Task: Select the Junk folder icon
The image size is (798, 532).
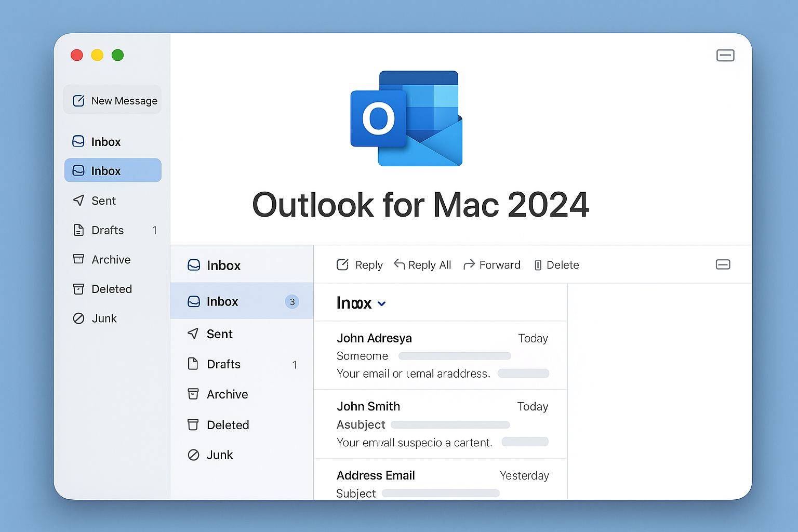Action: coord(78,318)
